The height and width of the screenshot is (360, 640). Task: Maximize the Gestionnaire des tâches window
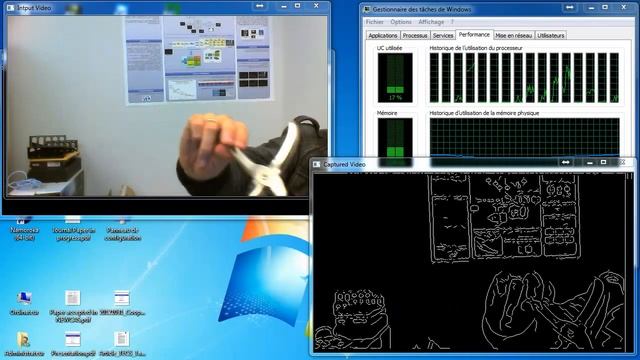point(605,7)
